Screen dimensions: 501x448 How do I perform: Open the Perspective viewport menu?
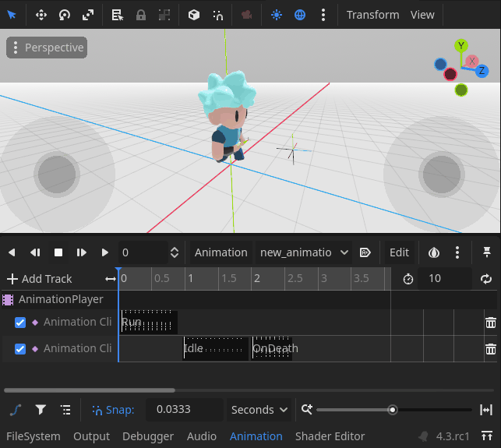(x=47, y=48)
